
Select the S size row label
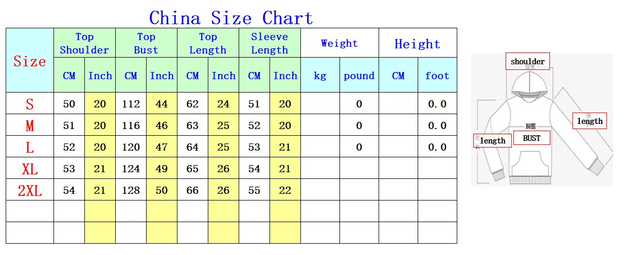click(30, 103)
